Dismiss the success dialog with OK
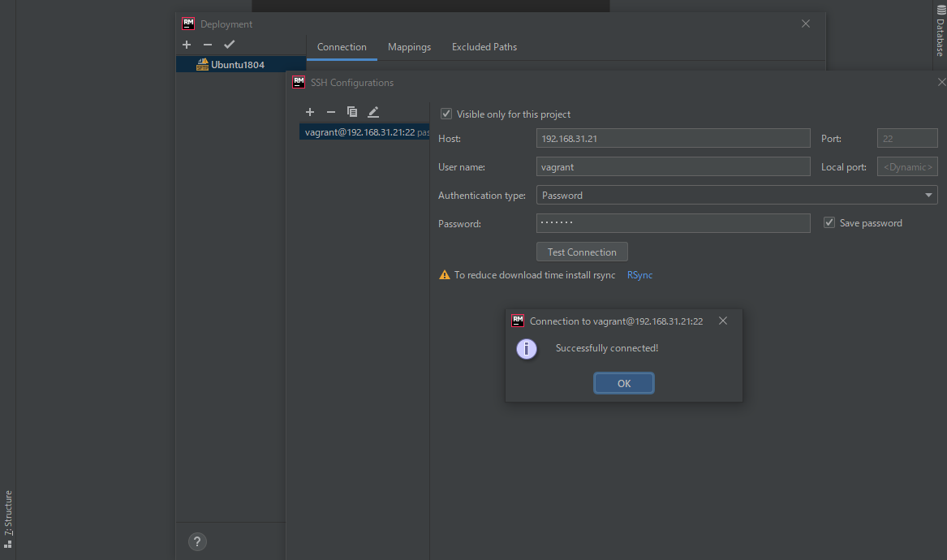 623,382
